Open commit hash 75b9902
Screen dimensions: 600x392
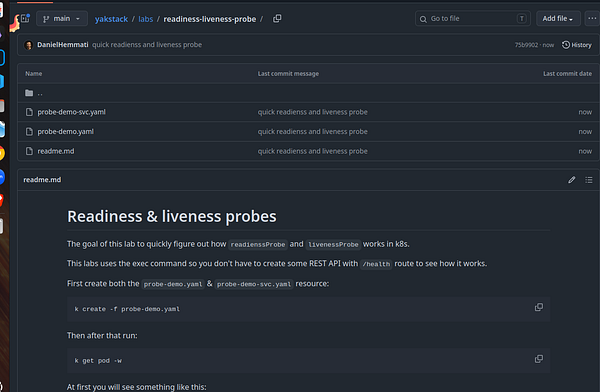click(526, 45)
